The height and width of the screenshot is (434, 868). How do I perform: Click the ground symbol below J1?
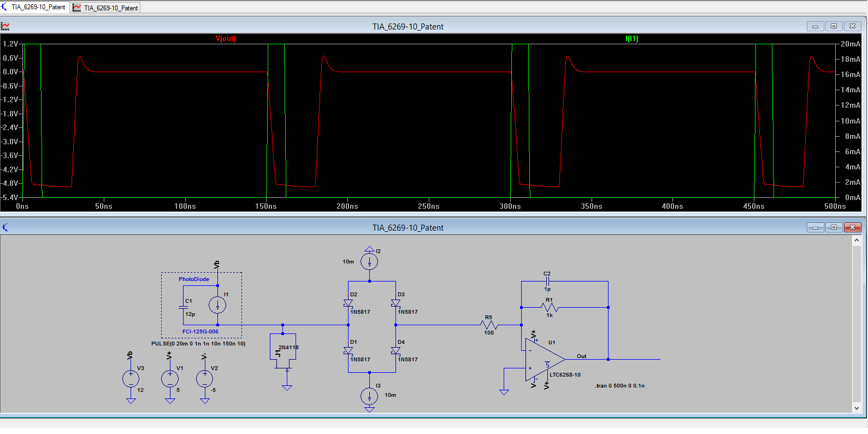coord(287,388)
